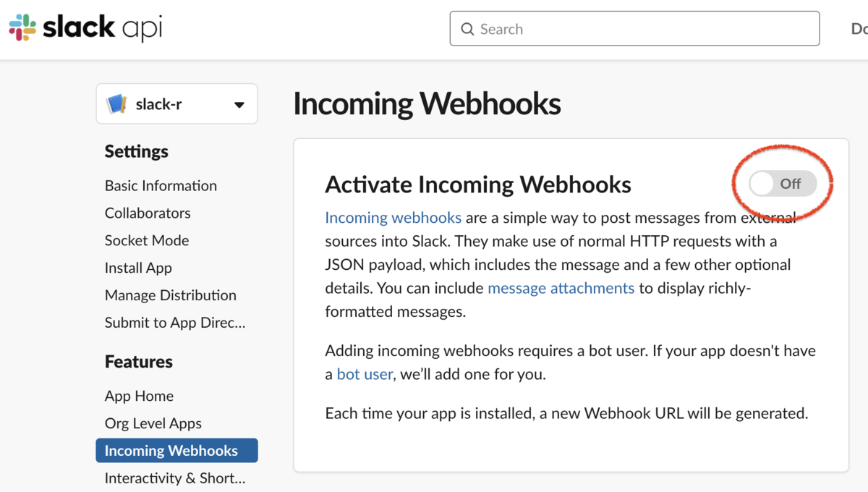This screenshot has width=868, height=492.
Task: Select Install App in sidebar
Action: (138, 268)
